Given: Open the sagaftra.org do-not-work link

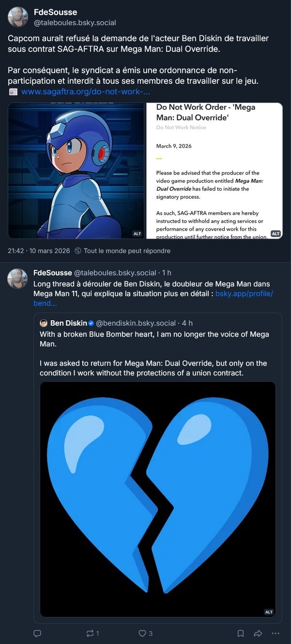Looking at the screenshot, I should [85, 91].
